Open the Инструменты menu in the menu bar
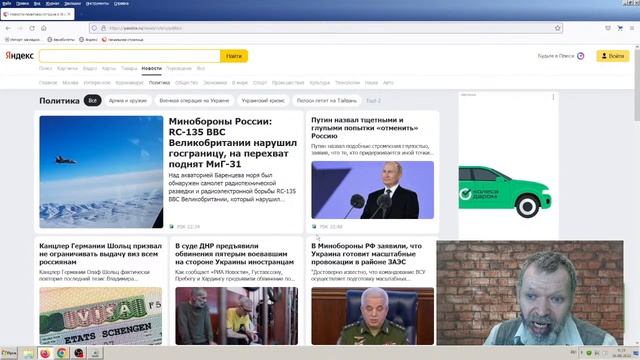Image resolution: width=640 pixels, height=360 pixels. [x=97, y=3]
